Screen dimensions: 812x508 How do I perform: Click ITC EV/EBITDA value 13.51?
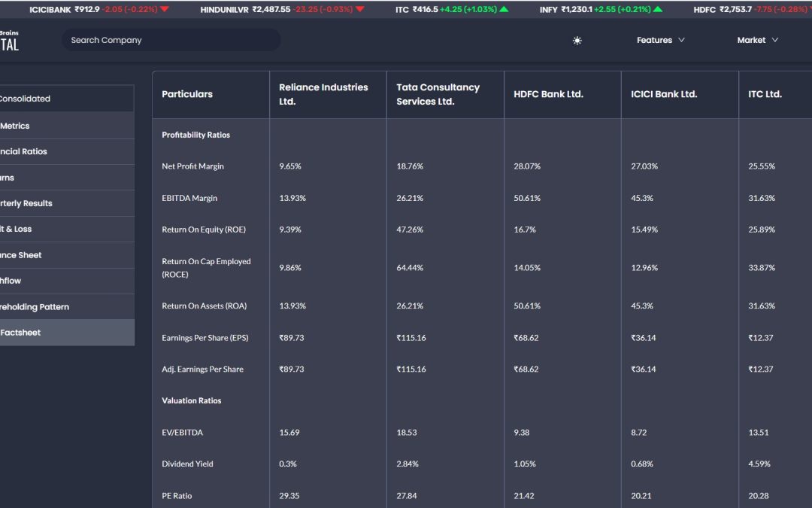pos(758,432)
